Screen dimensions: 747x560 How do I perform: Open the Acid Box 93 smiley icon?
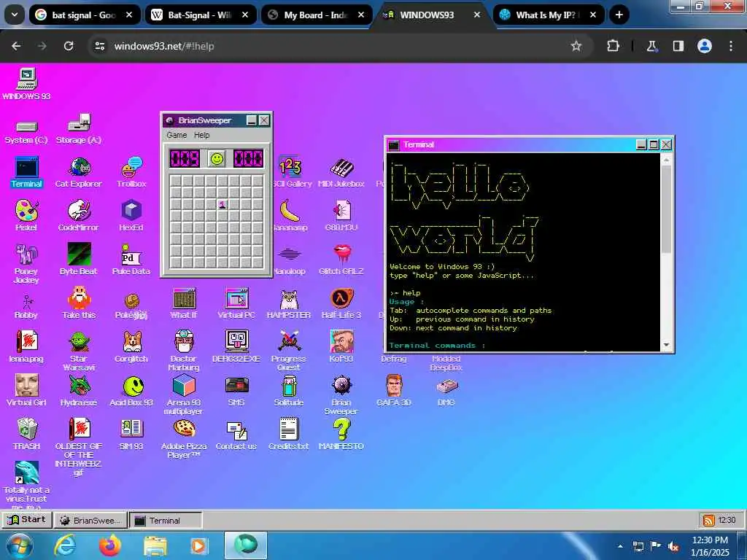[x=131, y=391]
